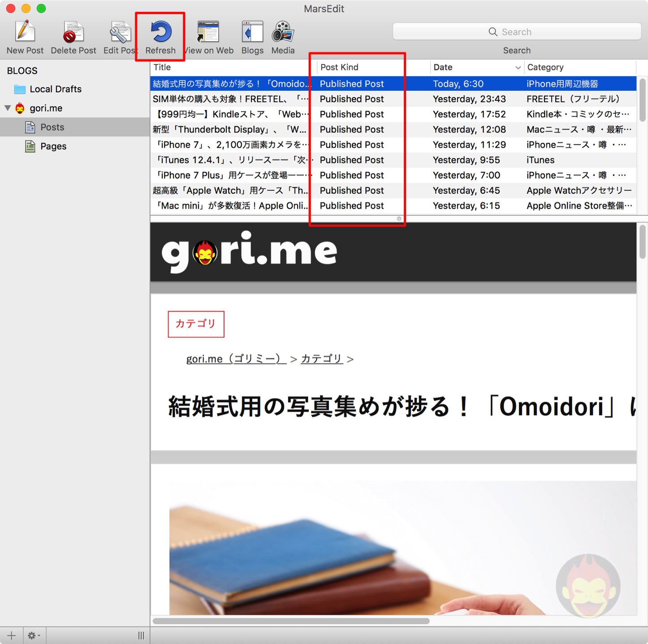Click the Delete Post icon
This screenshot has width=648, height=644.
coord(73,32)
